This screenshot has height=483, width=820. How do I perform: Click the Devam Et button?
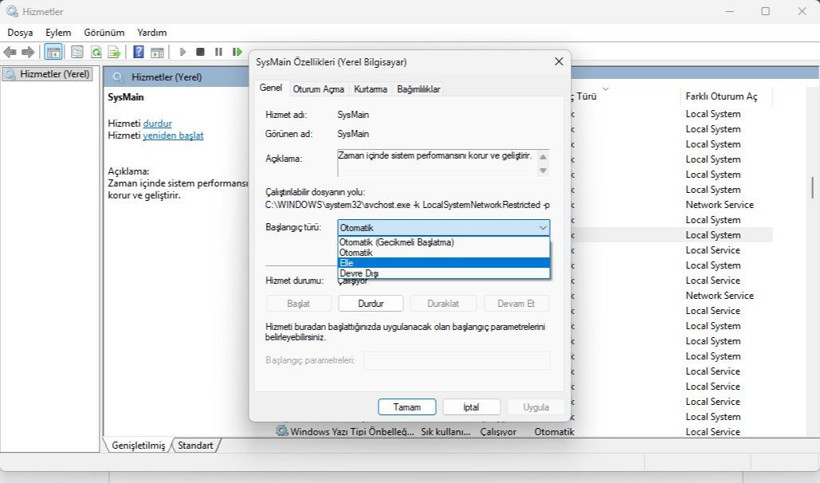click(516, 303)
